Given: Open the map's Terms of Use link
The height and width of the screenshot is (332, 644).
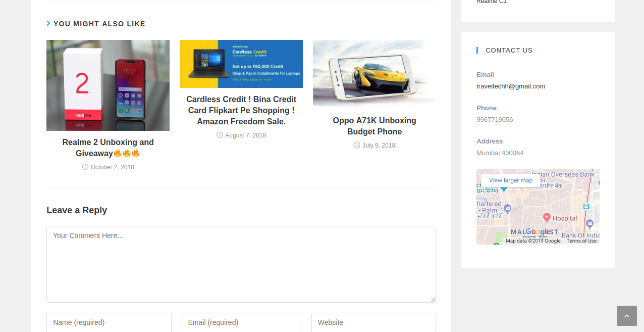Looking at the screenshot, I should [x=581, y=241].
